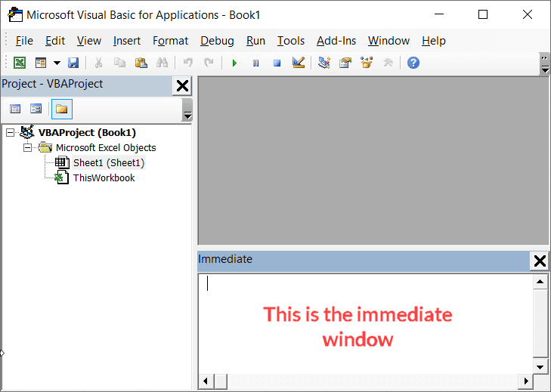Screen dimensions: 551x392
Task: Maximize the VBA editor window
Action: pos(483,14)
